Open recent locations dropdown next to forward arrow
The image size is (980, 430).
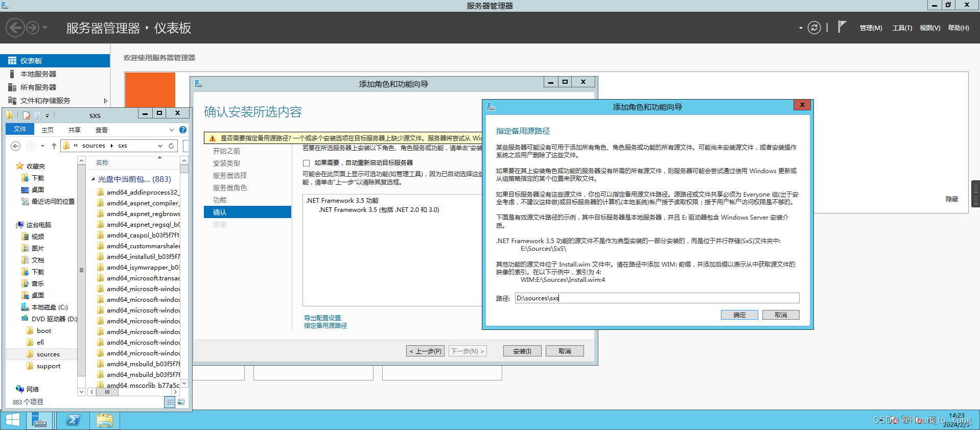(42, 146)
